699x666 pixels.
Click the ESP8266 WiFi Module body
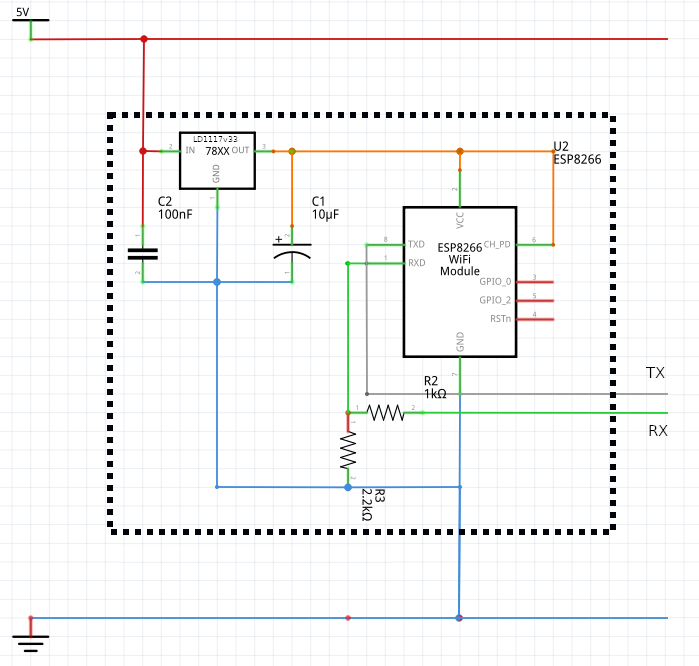[x=459, y=281]
